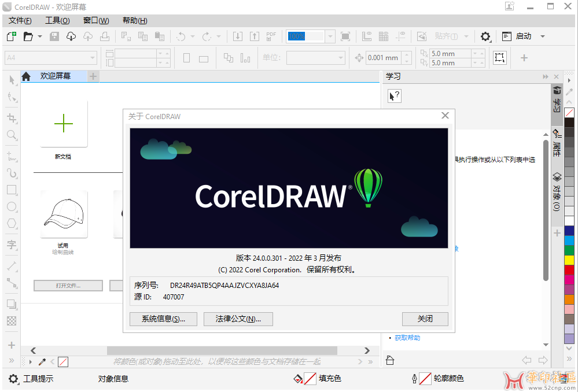The image size is (578, 392).
Task: Open Options with the gear icon
Action: click(x=485, y=36)
